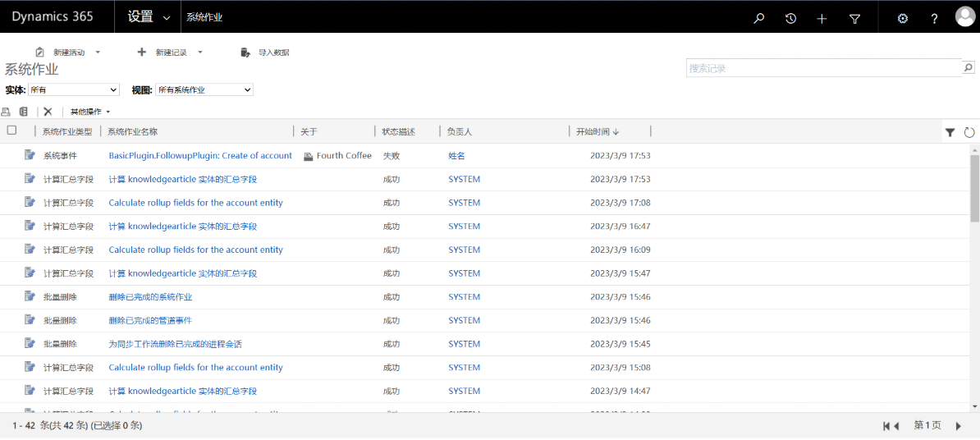Click the quick create plus icon
The width and height of the screenshot is (980, 440).
pos(822,18)
